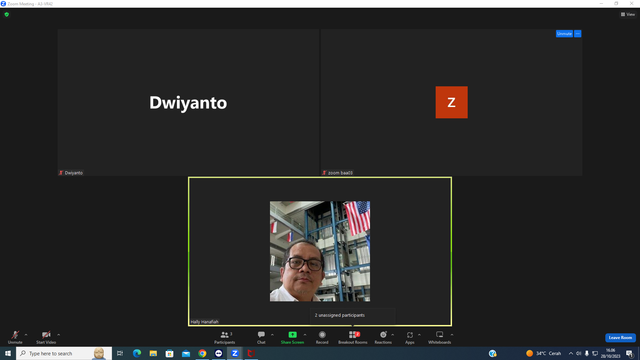The width and height of the screenshot is (640, 360).
Task: Open Mail app from taskbar
Action: click(186, 353)
